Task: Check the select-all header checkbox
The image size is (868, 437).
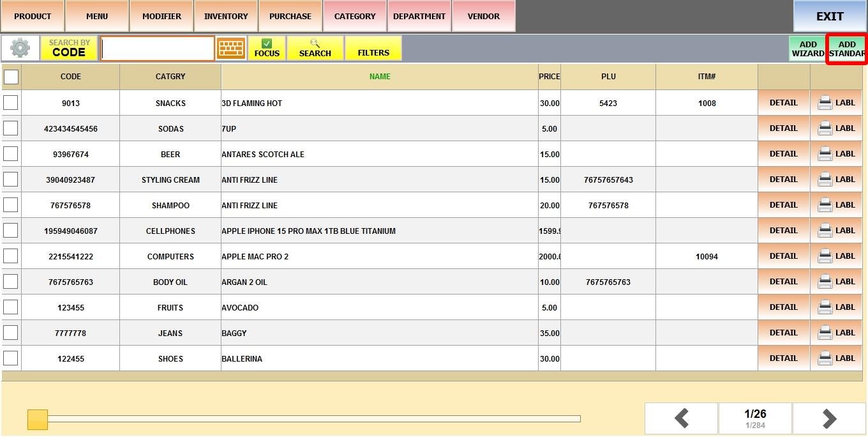Action: coord(11,77)
